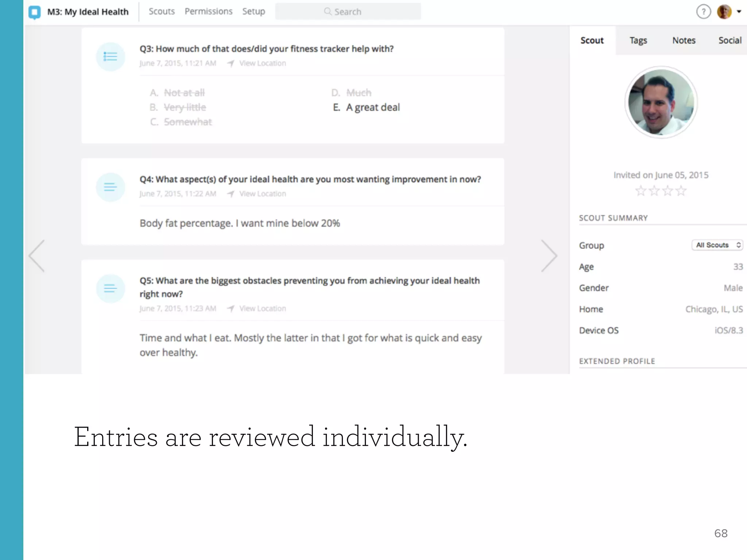Click the Gender value Male

(733, 288)
